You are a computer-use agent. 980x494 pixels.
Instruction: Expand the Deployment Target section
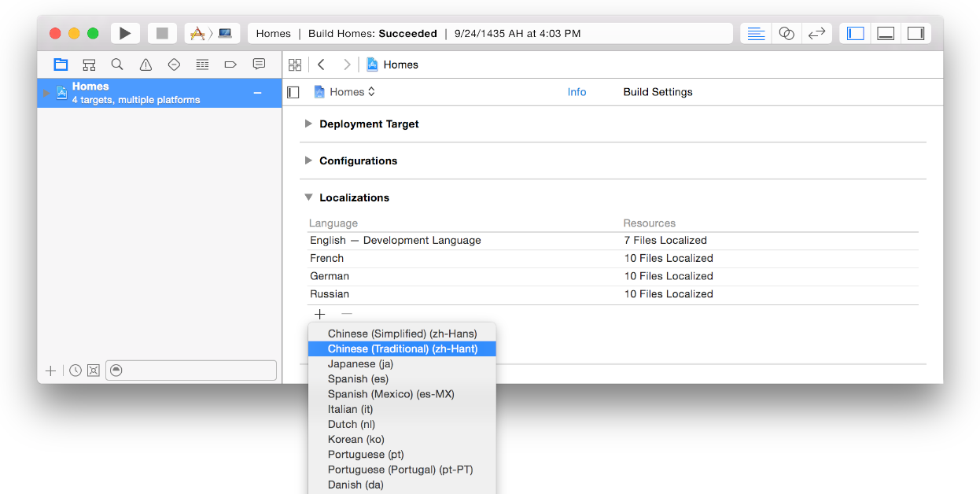[309, 124]
